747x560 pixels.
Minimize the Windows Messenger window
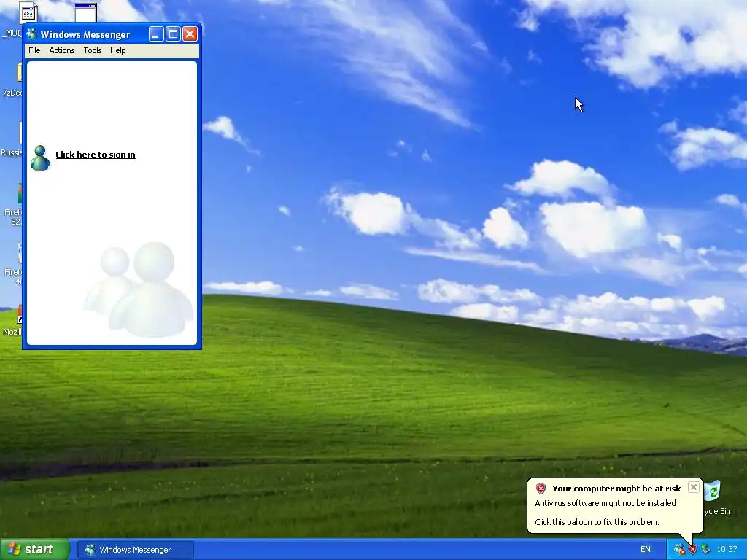(x=156, y=34)
